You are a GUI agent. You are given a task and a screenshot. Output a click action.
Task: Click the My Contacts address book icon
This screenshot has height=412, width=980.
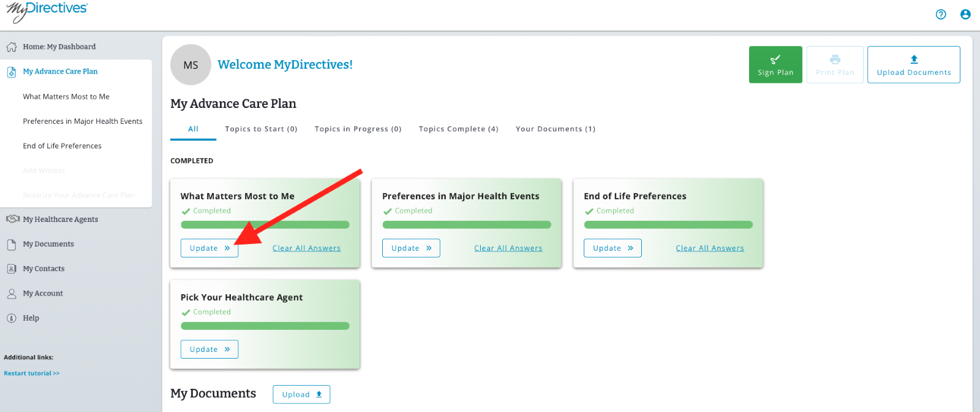(x=11, y=269)
